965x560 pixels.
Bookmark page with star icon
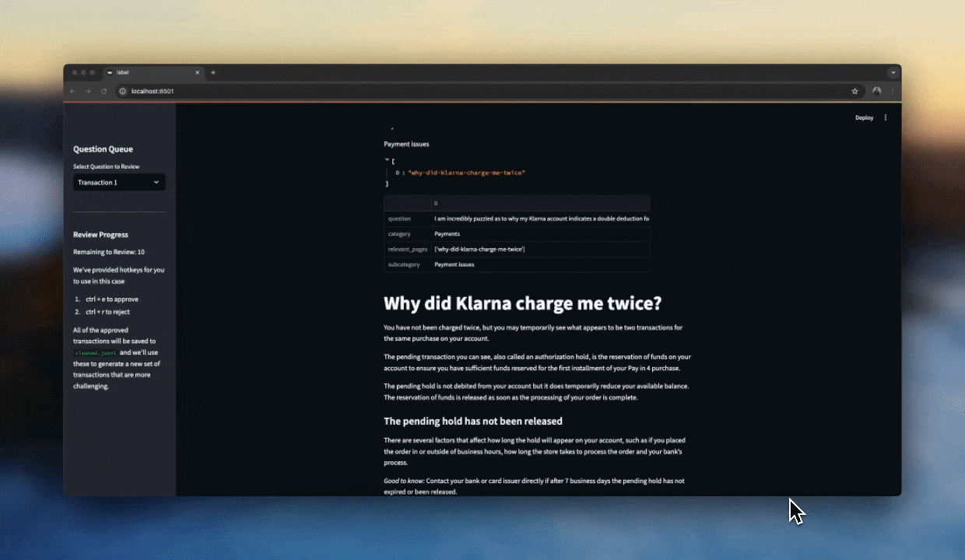pos(854,91)
